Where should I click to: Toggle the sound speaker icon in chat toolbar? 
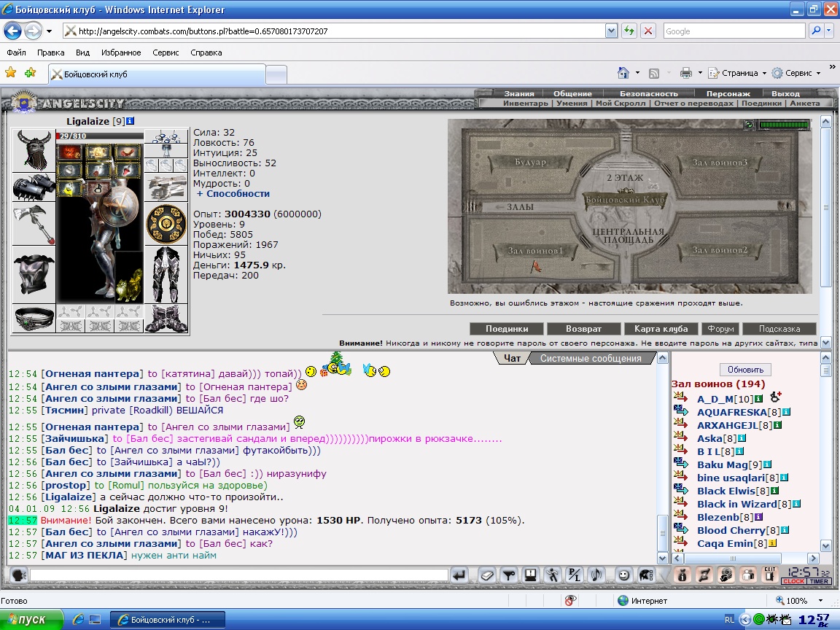click(x=596, y=575)
